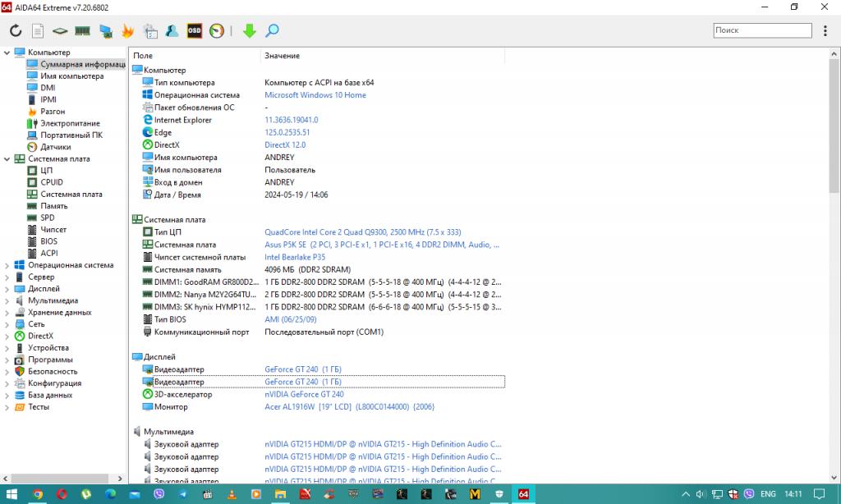This screenshot has height=504, width=841.
Task: Click the Refresh toolbar icon
Action: point(16,31)
